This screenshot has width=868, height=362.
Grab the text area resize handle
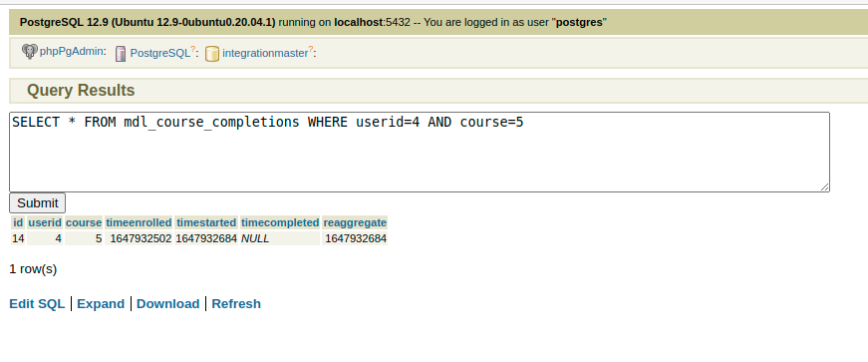825,187
